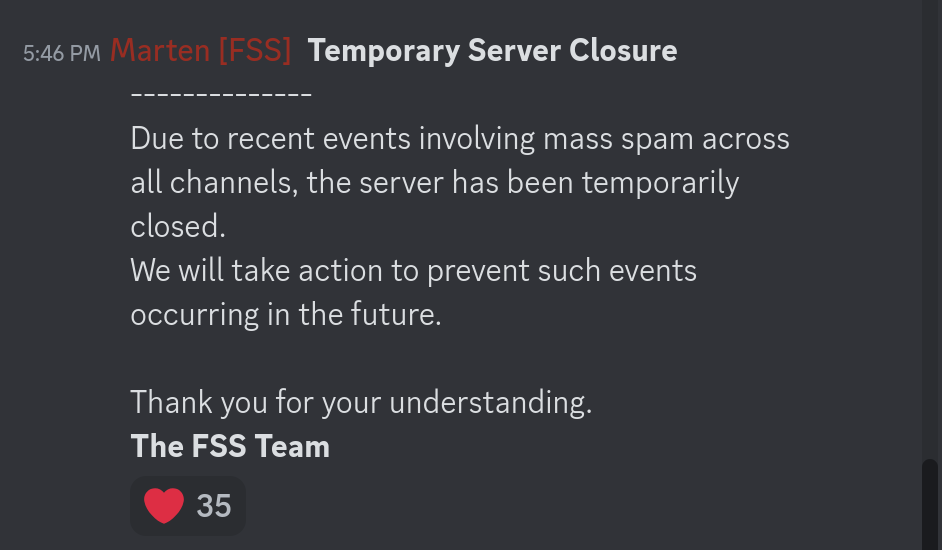Click the word closed in the message
The height and width of the screenshot is (550, 942).
click(x=178, y=227)
